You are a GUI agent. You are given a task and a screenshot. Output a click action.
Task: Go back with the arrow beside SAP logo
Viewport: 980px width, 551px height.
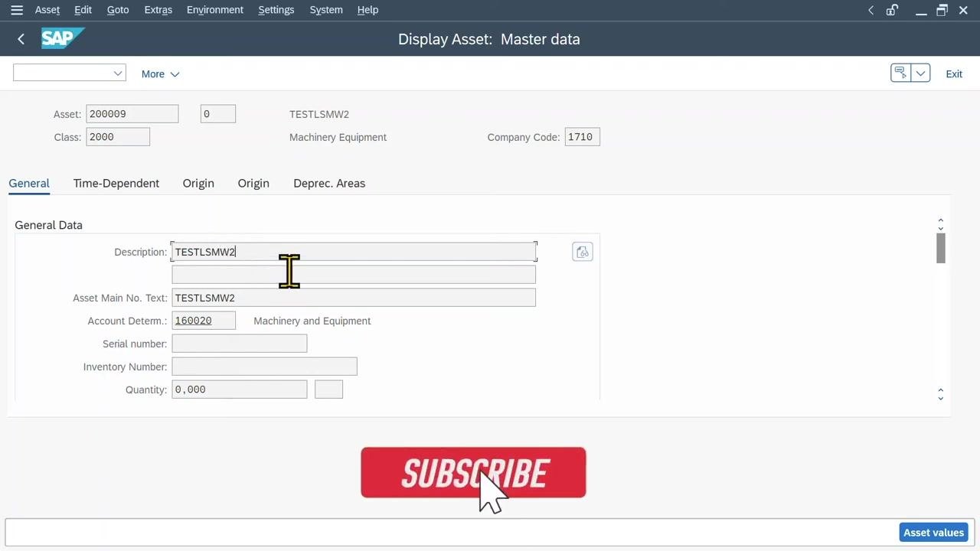pyautogui.click(x=21, y=39)
